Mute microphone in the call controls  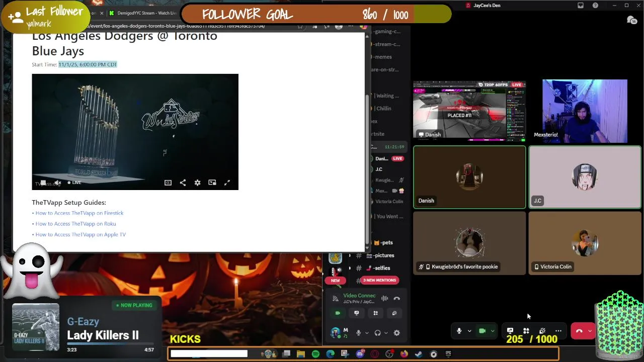point(459,331)
